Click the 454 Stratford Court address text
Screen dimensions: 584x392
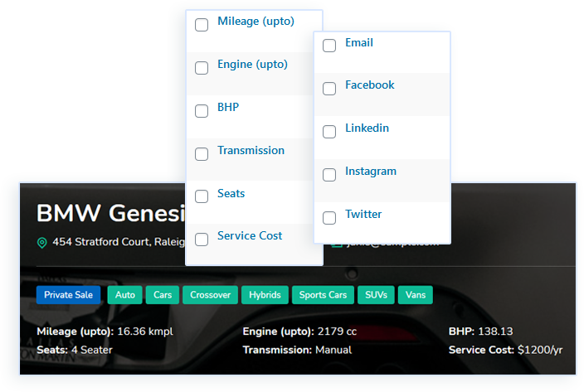[119, 242]
